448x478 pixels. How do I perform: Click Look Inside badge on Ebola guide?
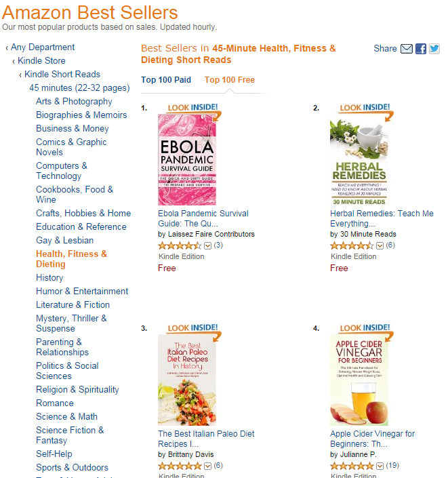tap(190, 108)
